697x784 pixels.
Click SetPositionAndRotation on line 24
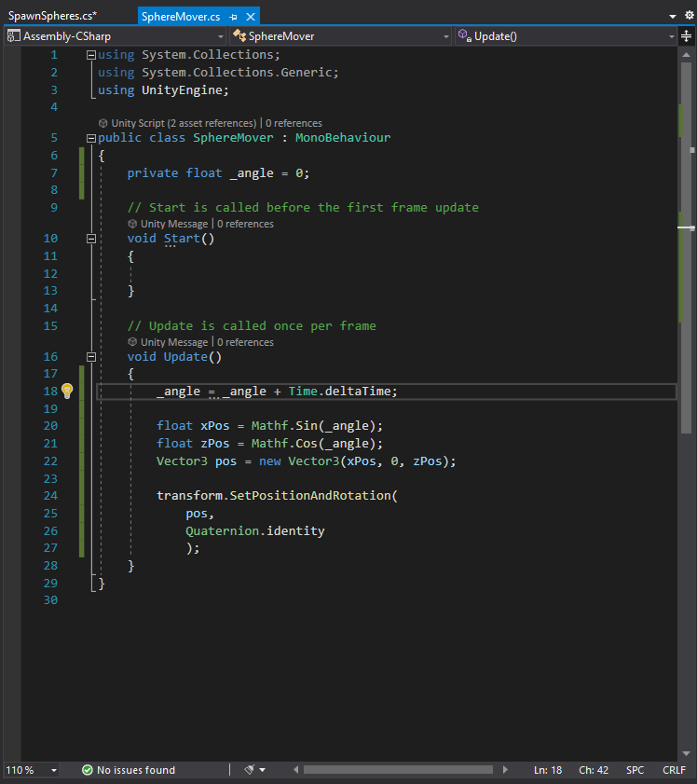[x=309, y=496]
